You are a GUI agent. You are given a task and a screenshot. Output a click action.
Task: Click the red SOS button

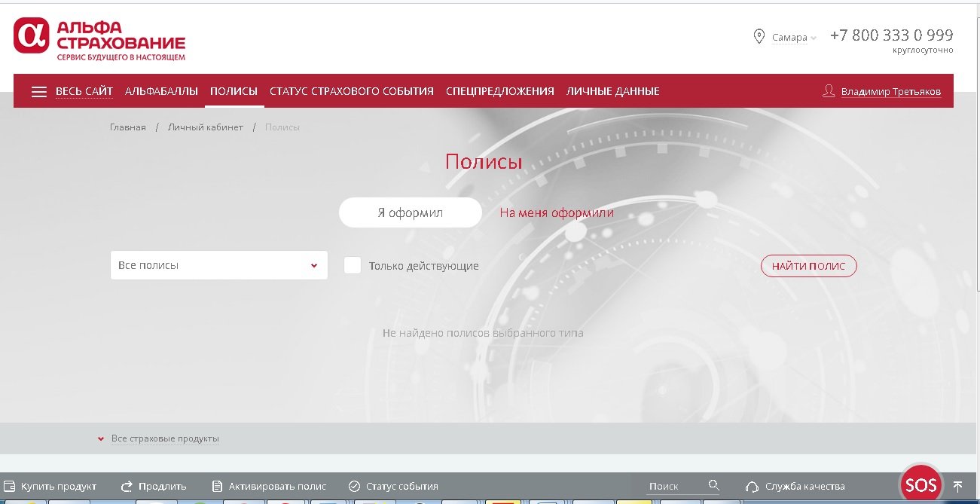(x=920, y=484)
